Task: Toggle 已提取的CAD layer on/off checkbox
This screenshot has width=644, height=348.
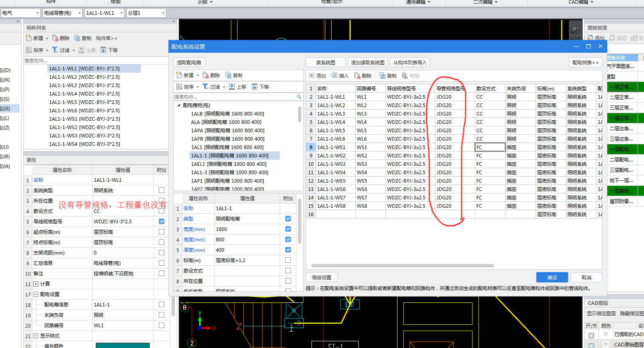Action: pyautogui.click(x=591, y=335)
